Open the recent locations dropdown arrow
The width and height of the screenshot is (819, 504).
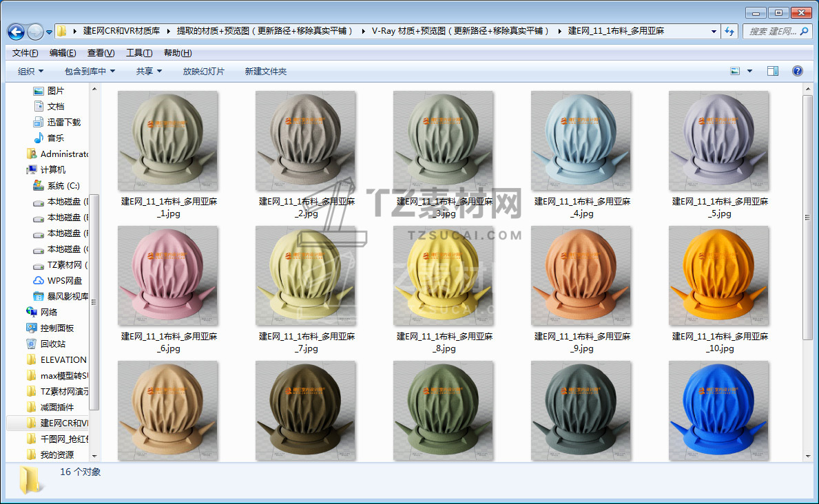coord(49,32)
